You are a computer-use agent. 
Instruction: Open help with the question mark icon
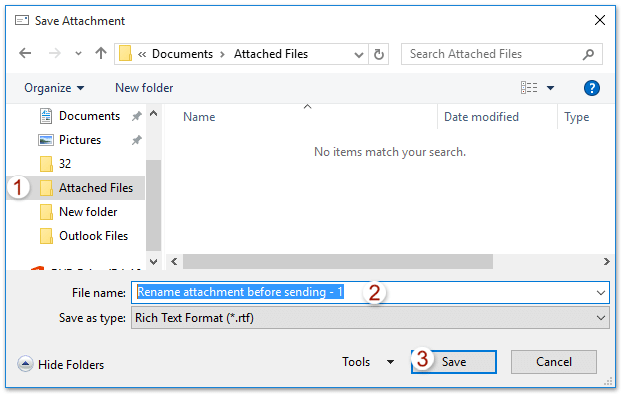point(592,88)
